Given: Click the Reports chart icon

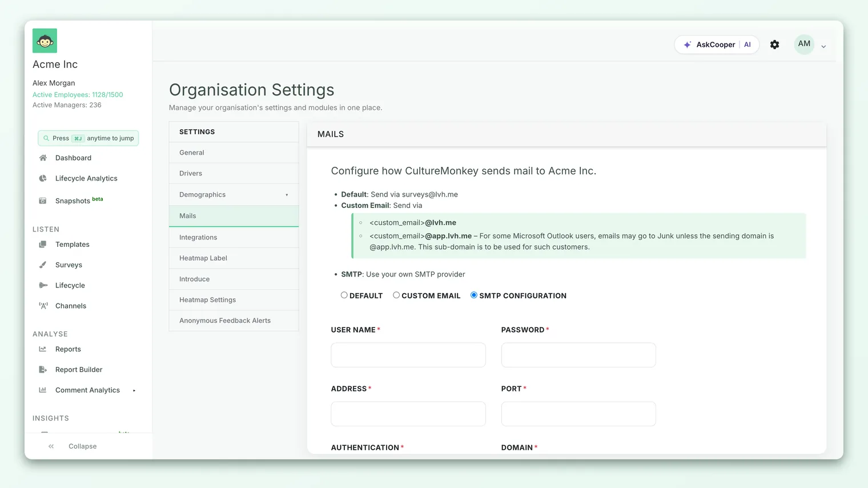Looking at the screenshot, I should point(43,349).
